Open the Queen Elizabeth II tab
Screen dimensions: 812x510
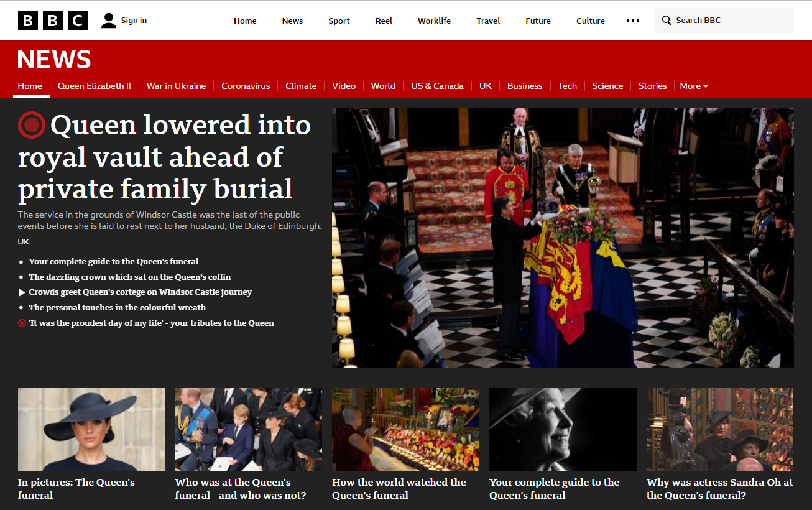coord(95,86)
